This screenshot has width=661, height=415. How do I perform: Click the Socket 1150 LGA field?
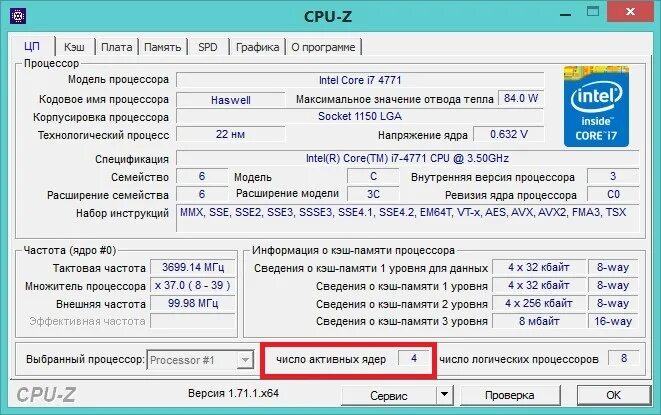coord(360,116)
